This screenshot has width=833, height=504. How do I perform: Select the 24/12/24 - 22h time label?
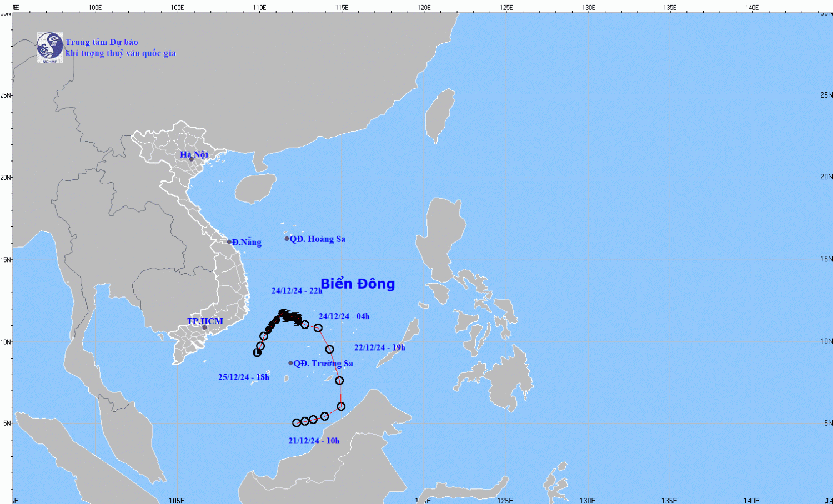point(297,290)
